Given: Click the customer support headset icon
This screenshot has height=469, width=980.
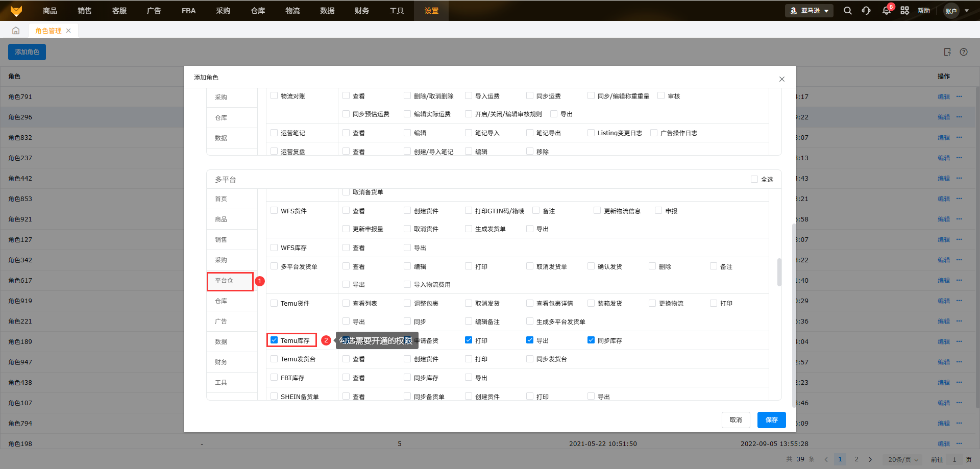Looking at the screenshot, I should click(x=866, y=11).
